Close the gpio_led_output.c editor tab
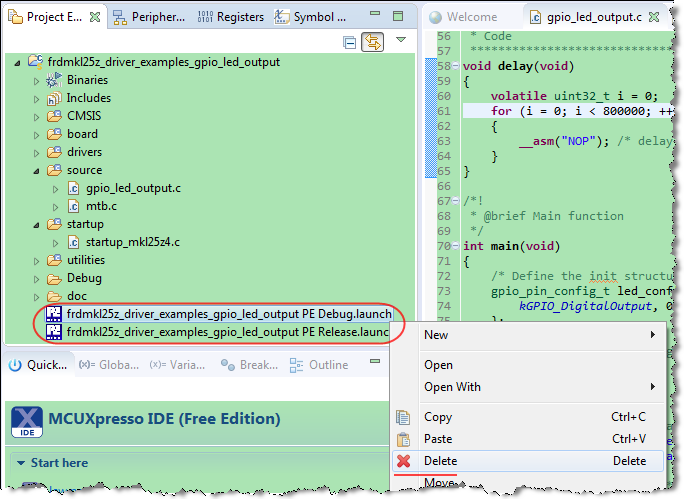The image size is (684, 499). [x=654, y=17]
